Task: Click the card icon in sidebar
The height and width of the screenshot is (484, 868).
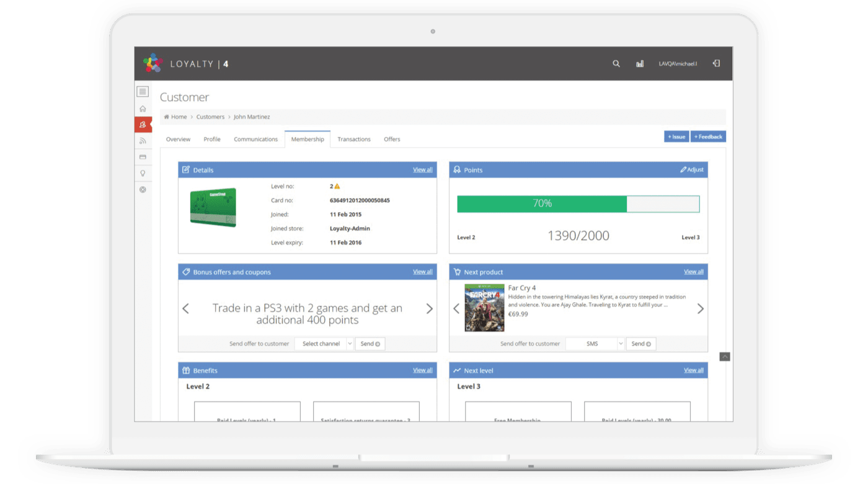Action: (x=143, y=157)
